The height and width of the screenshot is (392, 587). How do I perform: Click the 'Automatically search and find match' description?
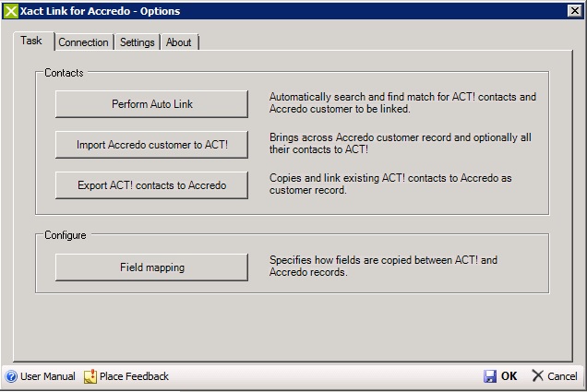tap(402, 103)
